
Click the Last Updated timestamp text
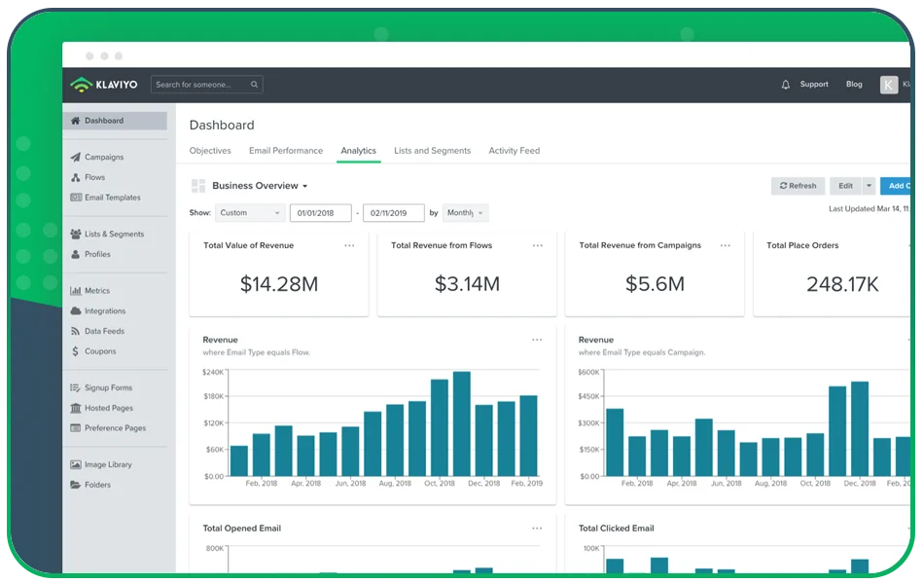click(870, 209)
